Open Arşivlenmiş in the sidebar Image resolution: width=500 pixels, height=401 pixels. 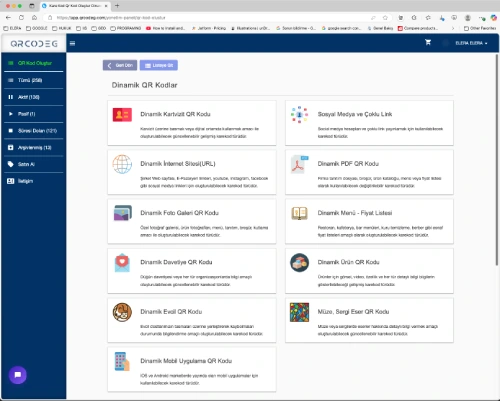tap(34, 147)
